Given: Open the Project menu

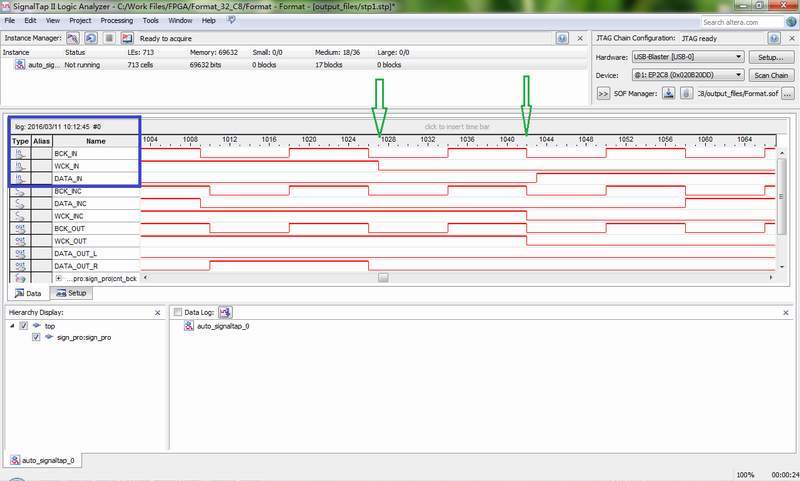Looking at the screenshot, I should pos(80,20).
